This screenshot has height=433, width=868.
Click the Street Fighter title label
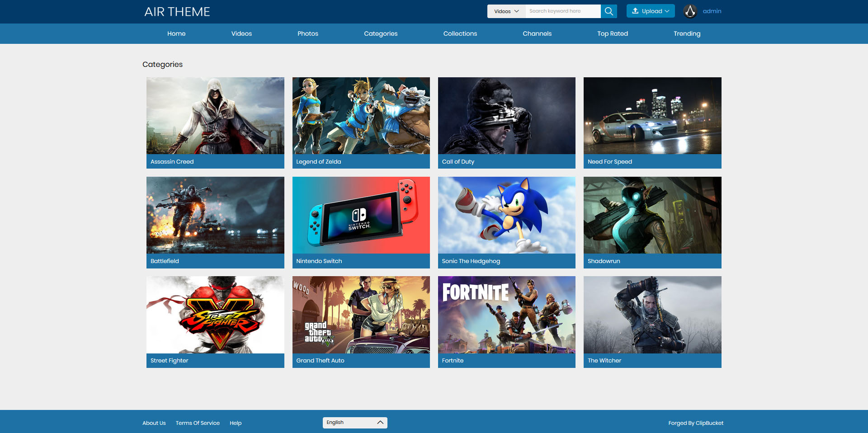click(x=169, y=361)
